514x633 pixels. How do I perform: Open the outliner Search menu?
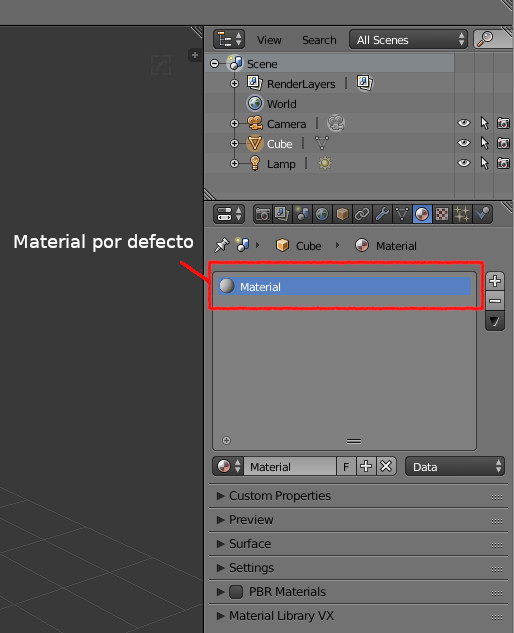tap(319, 40)
